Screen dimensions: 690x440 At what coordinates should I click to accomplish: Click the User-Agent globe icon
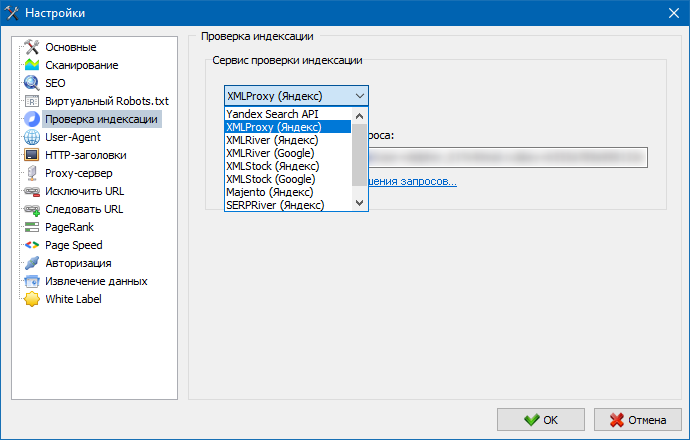coord(32,137)
